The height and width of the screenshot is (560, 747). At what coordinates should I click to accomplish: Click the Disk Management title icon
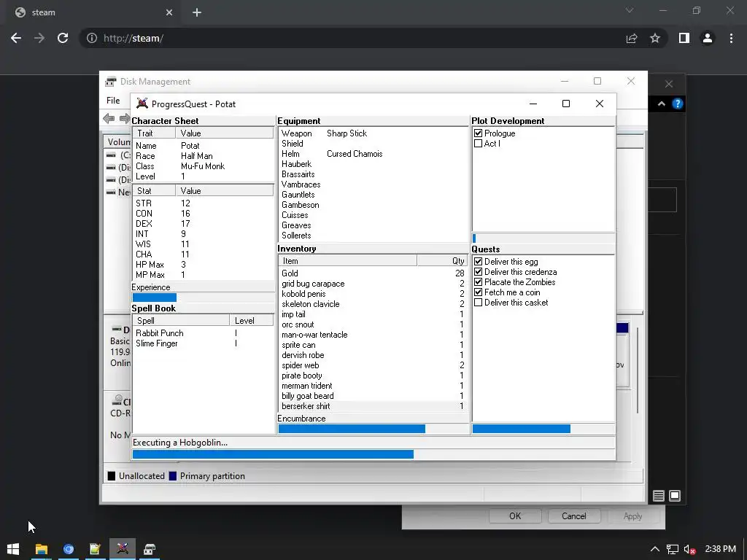pos(111,82)
